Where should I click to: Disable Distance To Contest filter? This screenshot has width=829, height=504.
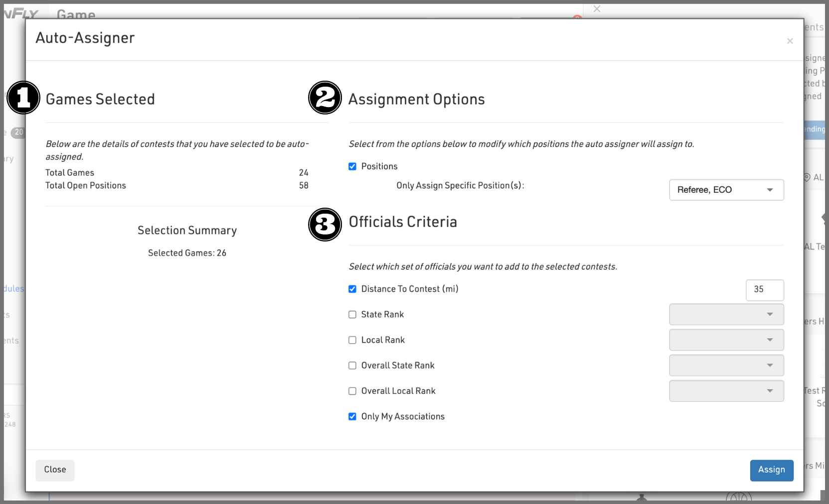point(352,289)
